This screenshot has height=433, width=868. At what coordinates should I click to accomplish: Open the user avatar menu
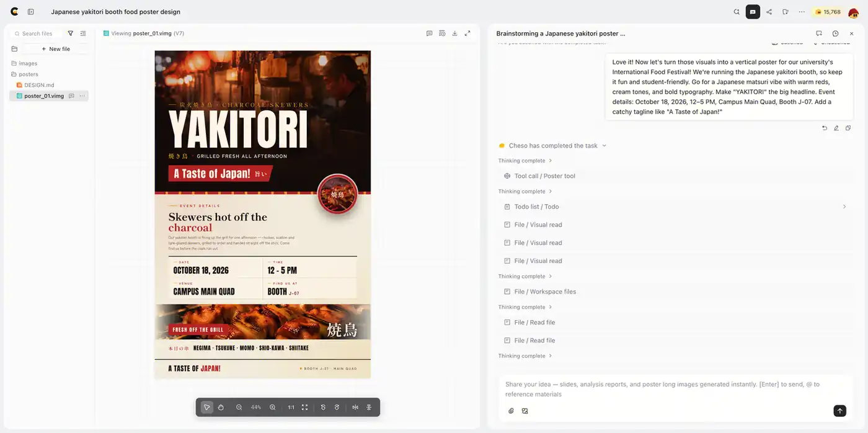coord(854,12)
